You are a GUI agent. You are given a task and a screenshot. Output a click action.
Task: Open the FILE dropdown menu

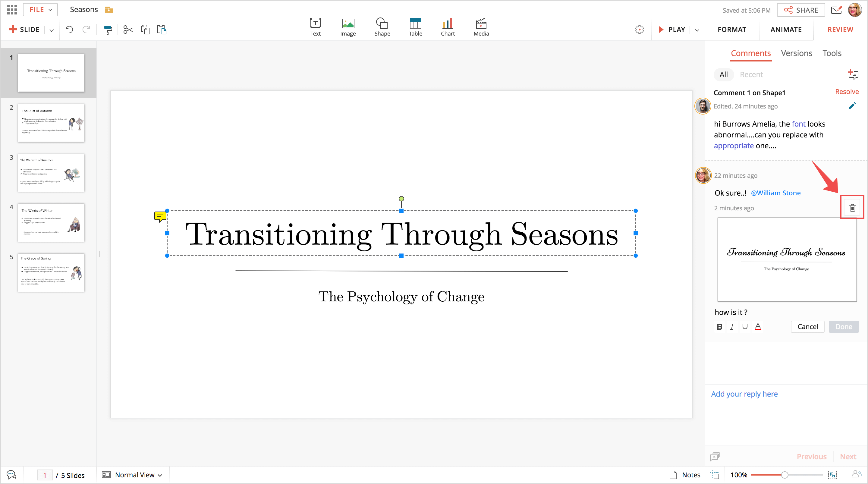click(x=40, y=10)
